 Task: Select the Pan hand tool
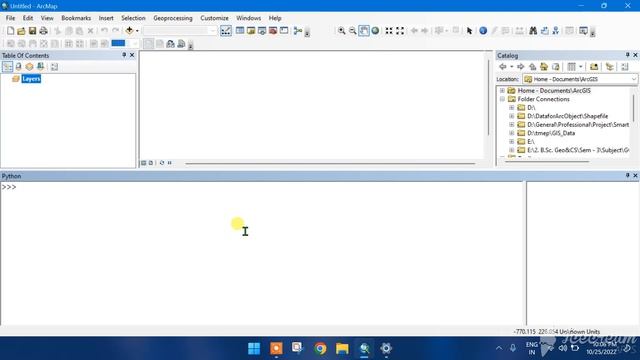pos(364,31)
